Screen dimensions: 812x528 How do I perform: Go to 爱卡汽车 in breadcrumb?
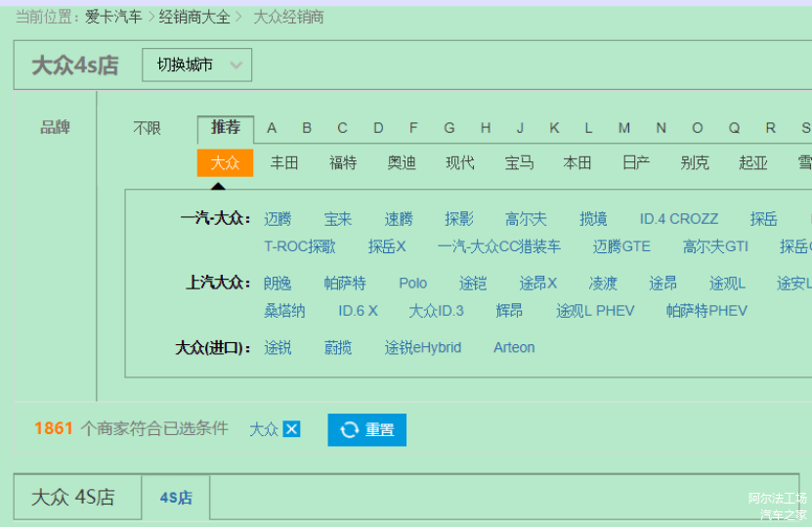coord(113,17)
